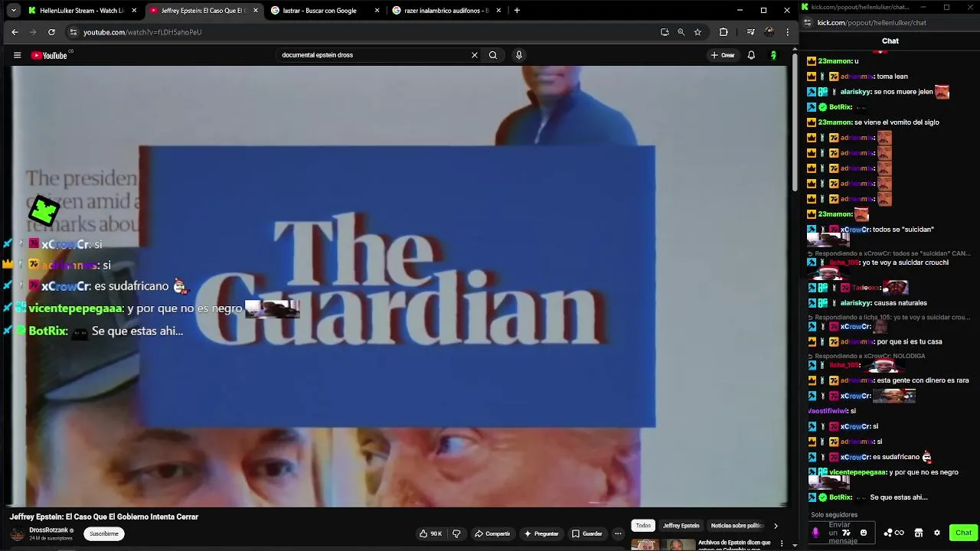Open options for 'Archivos de Epstein' suggested video
The width and height of the screenshot is (980, 551).
tap(782, 543)
